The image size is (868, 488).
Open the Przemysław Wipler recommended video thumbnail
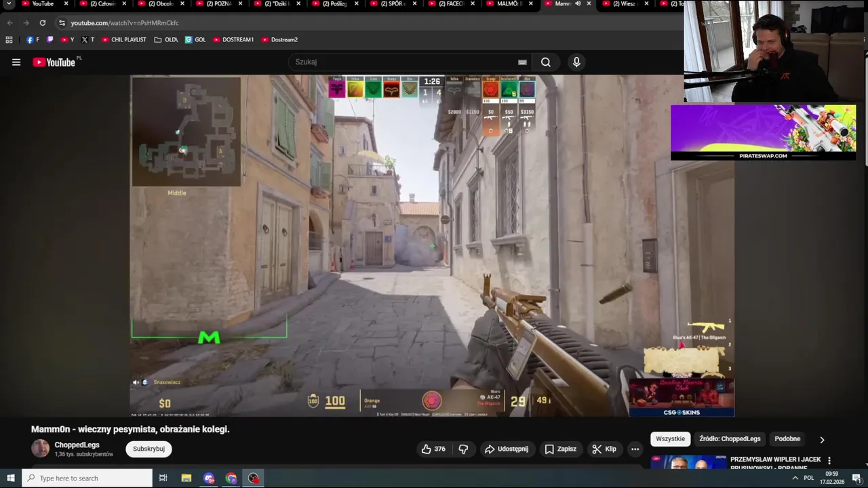point(688,462)
